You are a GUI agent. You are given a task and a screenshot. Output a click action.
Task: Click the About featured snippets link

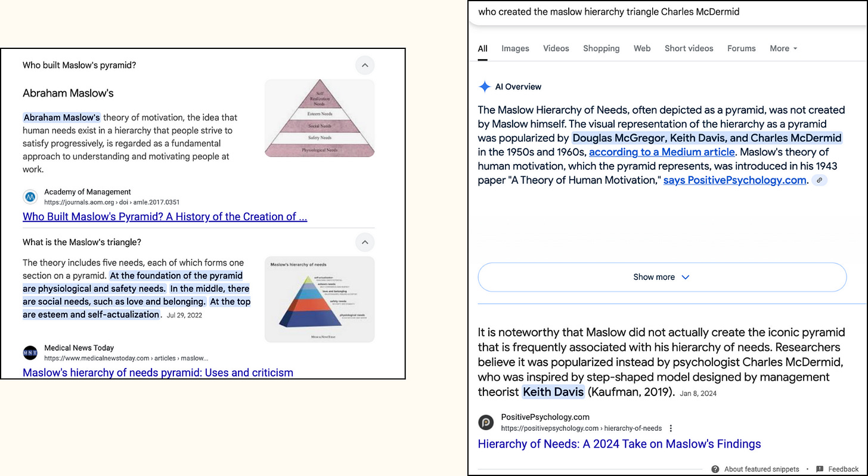[x=761, y=469]
